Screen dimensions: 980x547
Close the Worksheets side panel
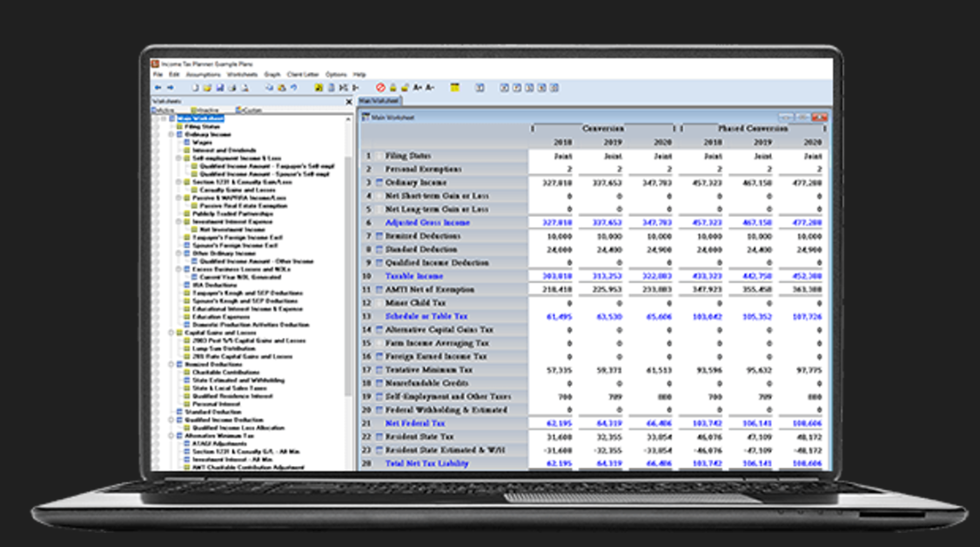(x=350, y=102)
